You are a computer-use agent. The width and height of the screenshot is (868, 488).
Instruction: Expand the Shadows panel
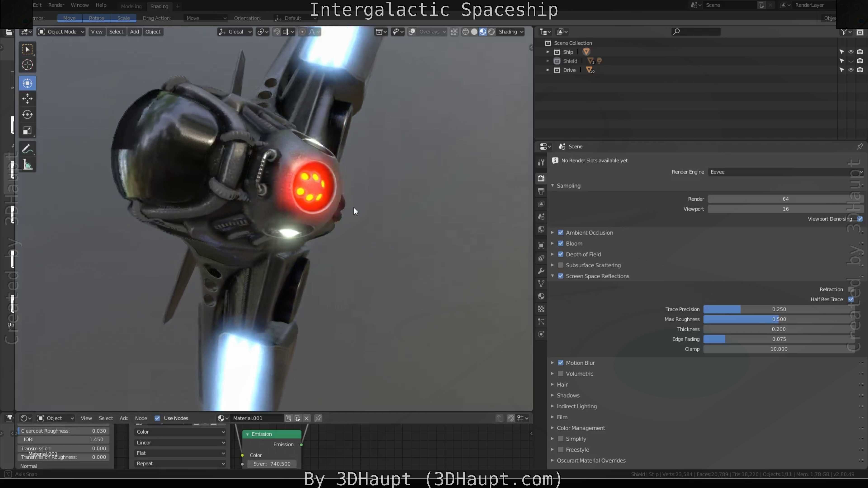coord(568,395)
